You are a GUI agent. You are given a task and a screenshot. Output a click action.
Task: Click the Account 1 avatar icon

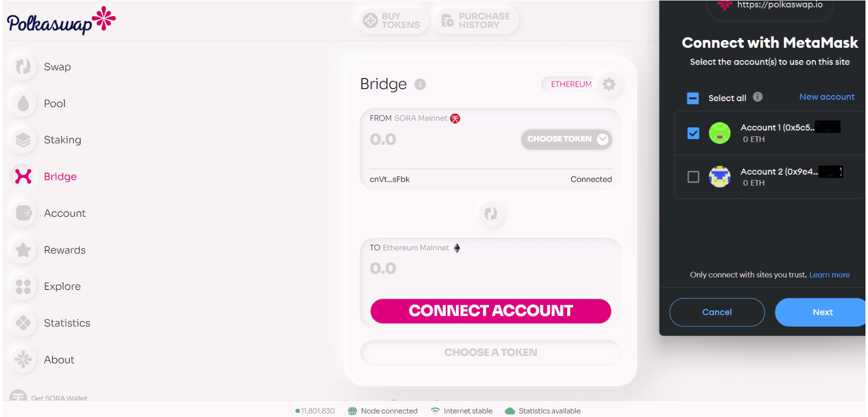(x=719, y=133)
